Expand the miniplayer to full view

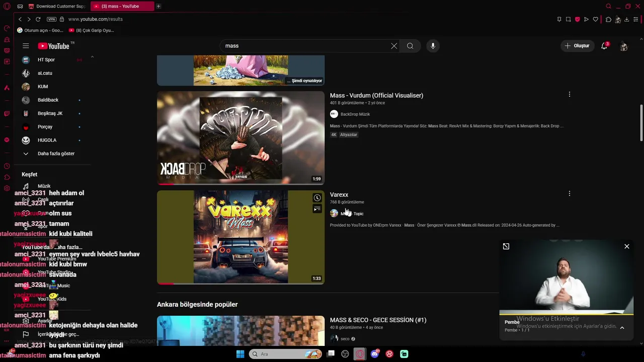coord(506,246)
